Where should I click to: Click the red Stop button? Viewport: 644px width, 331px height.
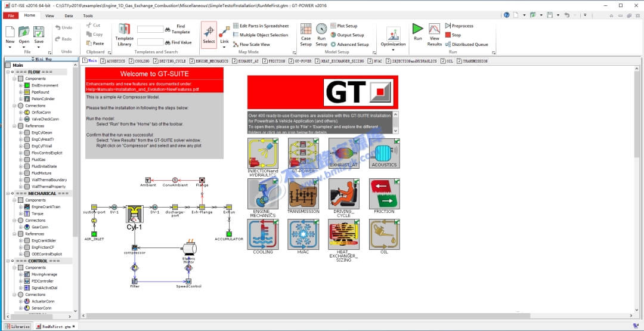tap(453, 35)
